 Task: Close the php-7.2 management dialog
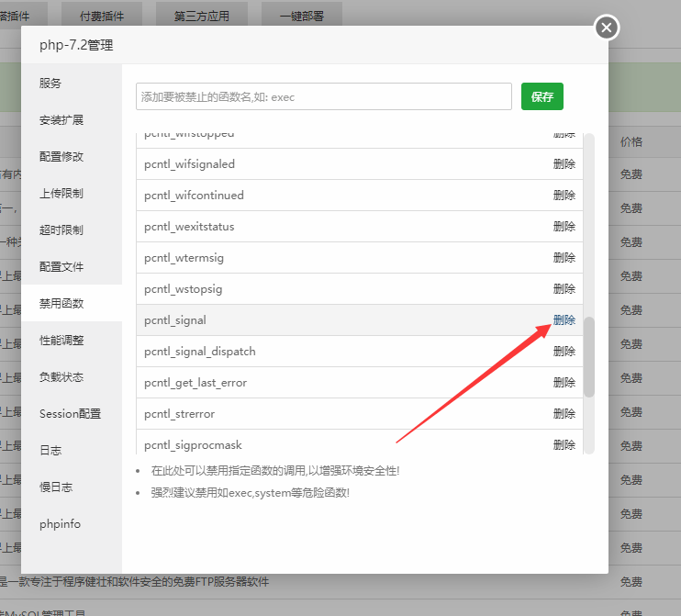click(x=607, y=28)
